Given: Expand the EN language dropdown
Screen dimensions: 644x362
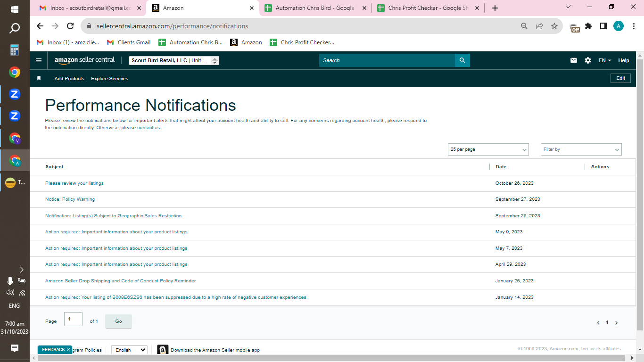Looking at the screenshot, I should 604,60.
